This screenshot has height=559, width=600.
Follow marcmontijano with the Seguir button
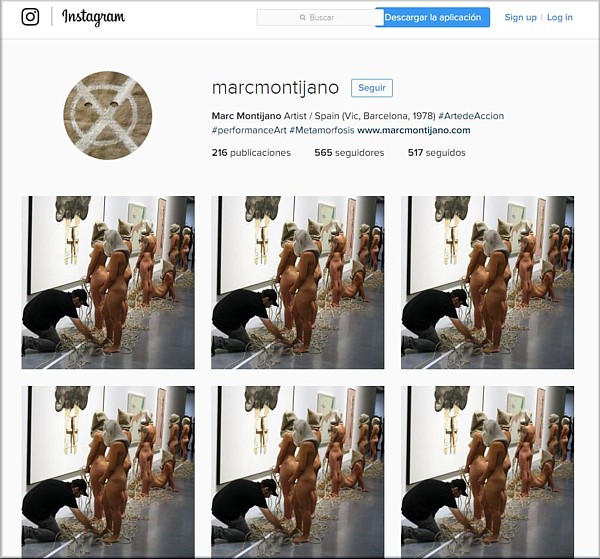point(372,88)
